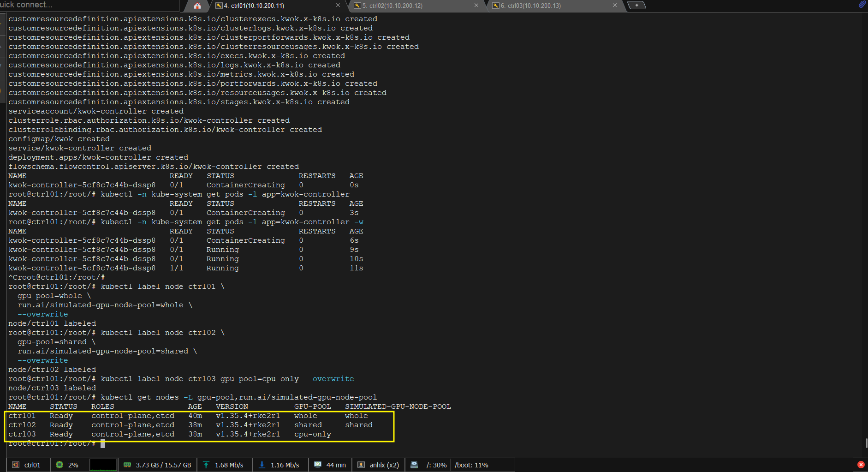Click the download speed arrow icon

[x=262, y=465]
